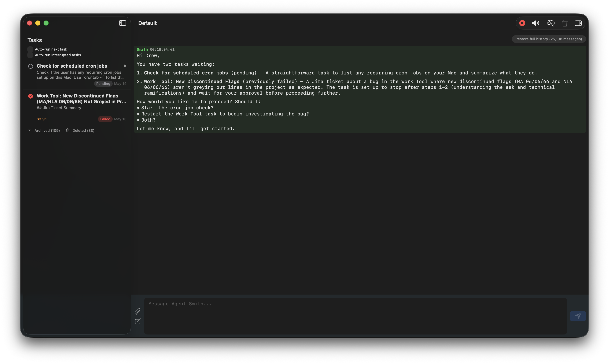Focus the Message Agent Smith input field

click(x=355, y=316)
